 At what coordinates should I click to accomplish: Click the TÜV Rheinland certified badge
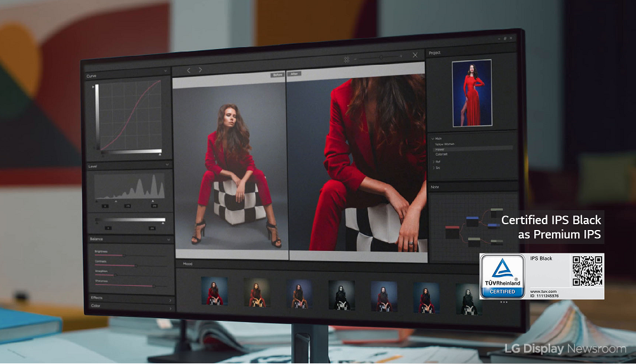click(502, 276)
